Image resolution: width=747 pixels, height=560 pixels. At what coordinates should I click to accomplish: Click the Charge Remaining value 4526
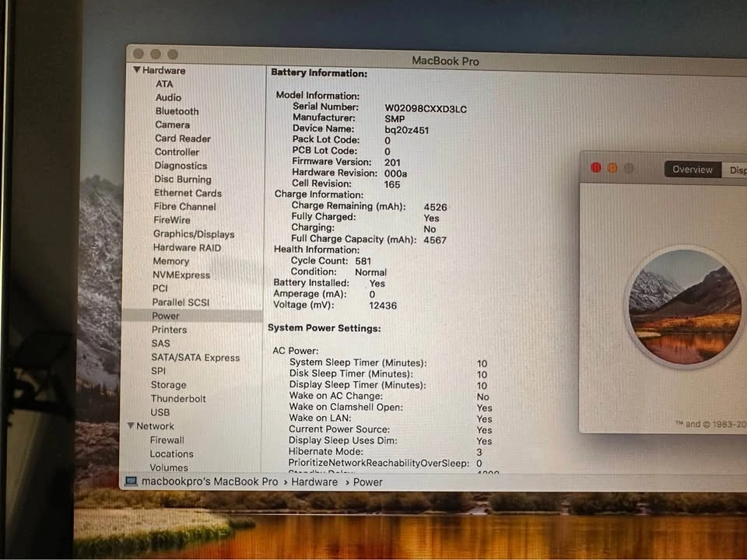pos(436,207)
